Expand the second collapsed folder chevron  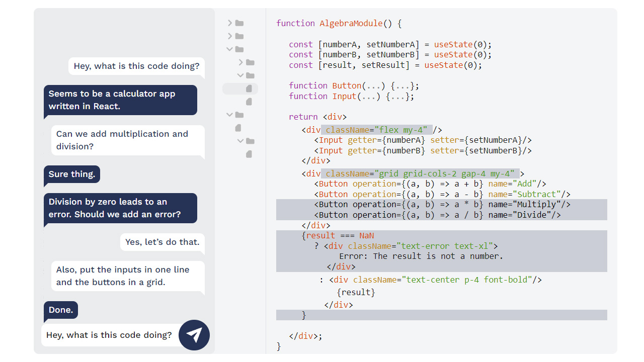click(230, 36)
